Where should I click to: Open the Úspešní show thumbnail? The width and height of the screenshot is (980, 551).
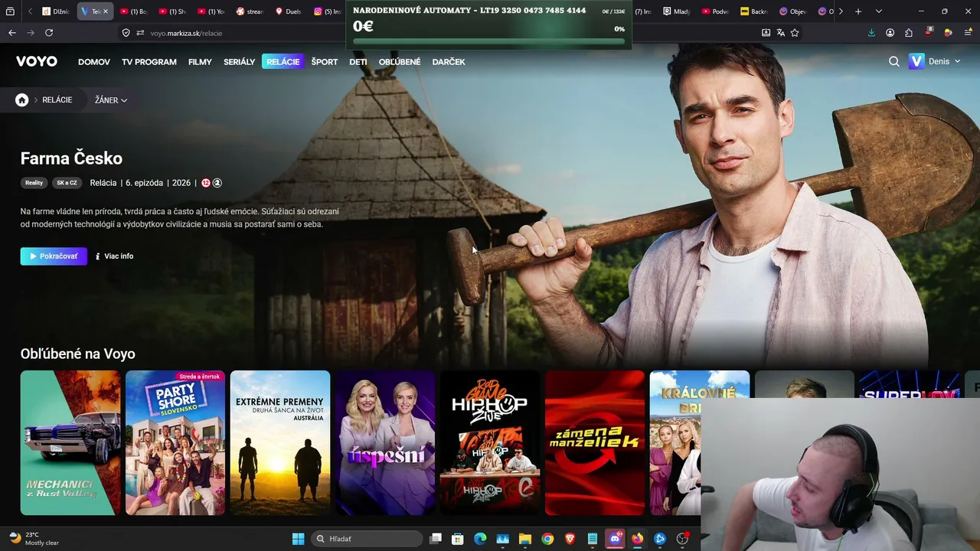tap(385, 443)
